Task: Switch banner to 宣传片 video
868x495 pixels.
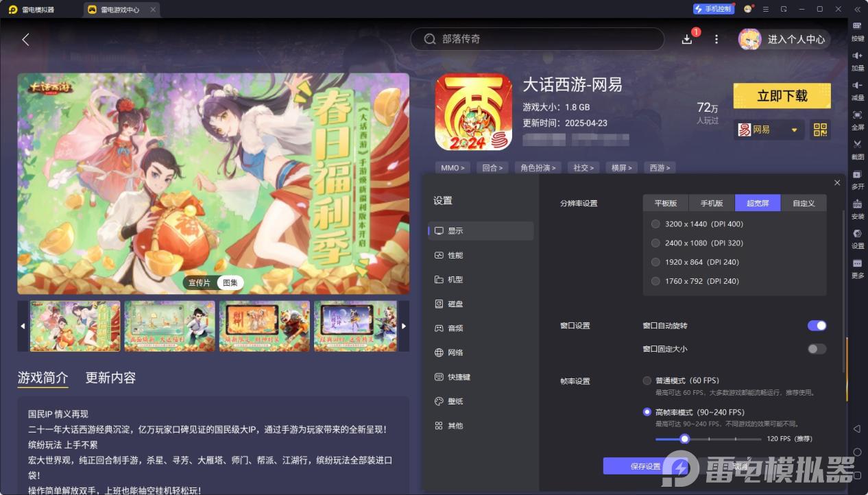Action: click(x=200, y=282)
